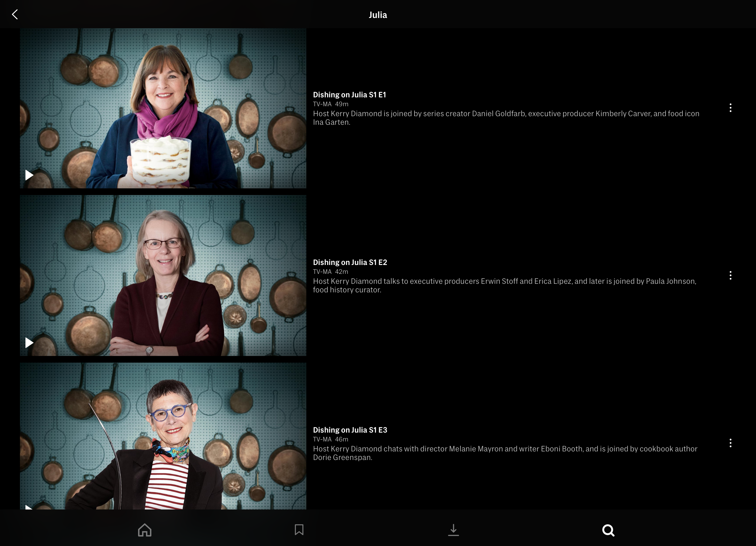Open the Home tab icon
The width and height of the screenshot is (756, 546).
tap(145, 530)
